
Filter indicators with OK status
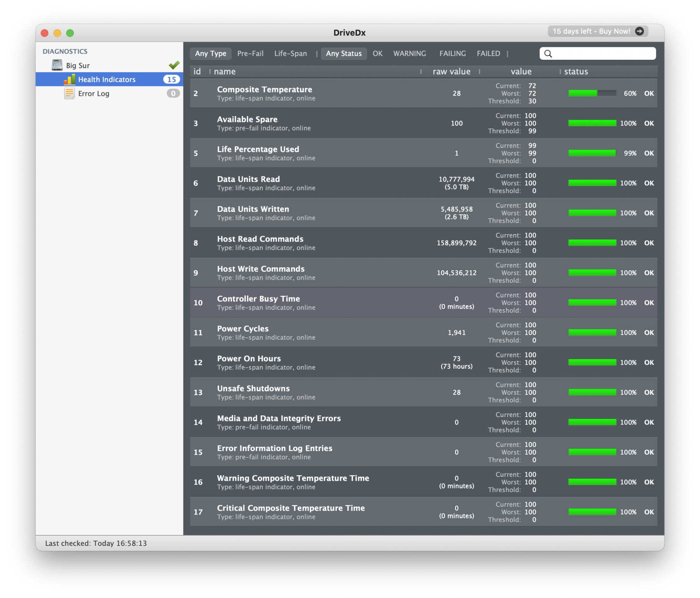[377, 54]
